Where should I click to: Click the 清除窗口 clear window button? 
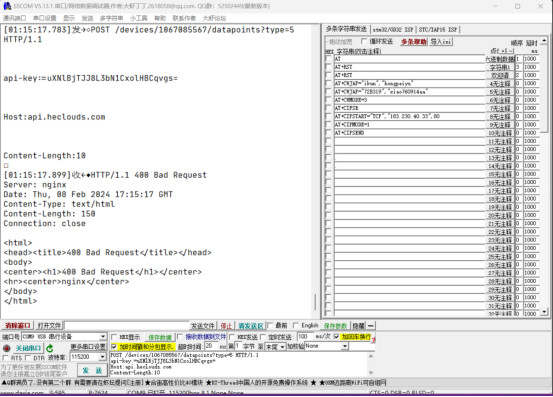18,325
